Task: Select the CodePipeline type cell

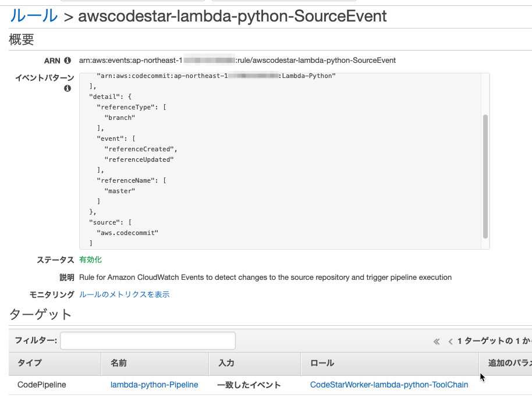Action: click(42, 385)
